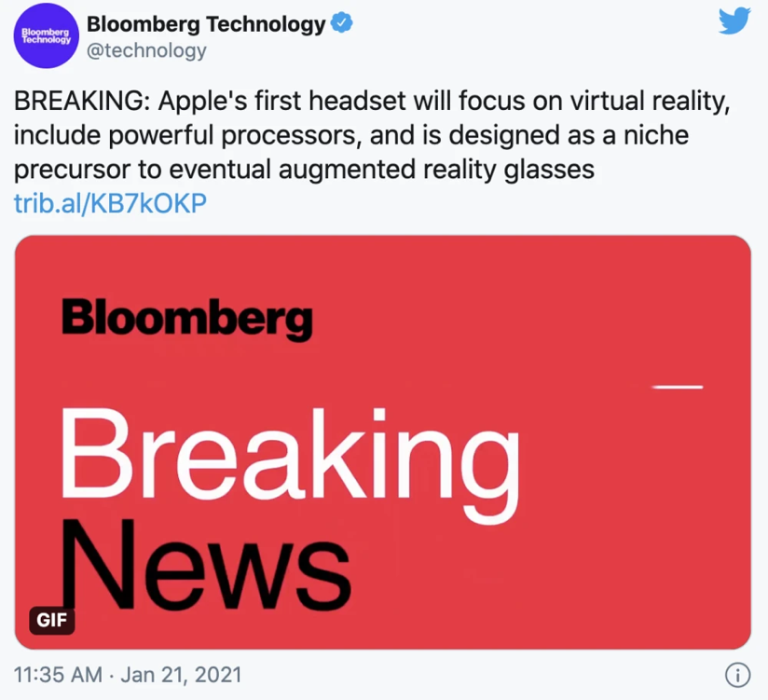Click the GIF badge on the media
The width and height of the screenshot is (768, 700).
pyautogui.click(x=51, y=620)
